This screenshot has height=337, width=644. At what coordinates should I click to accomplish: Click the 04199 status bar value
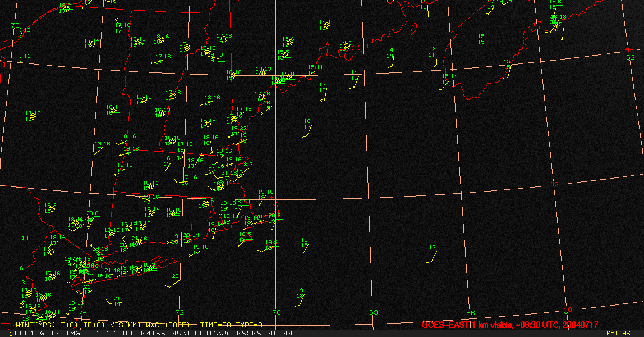[153, 333]
